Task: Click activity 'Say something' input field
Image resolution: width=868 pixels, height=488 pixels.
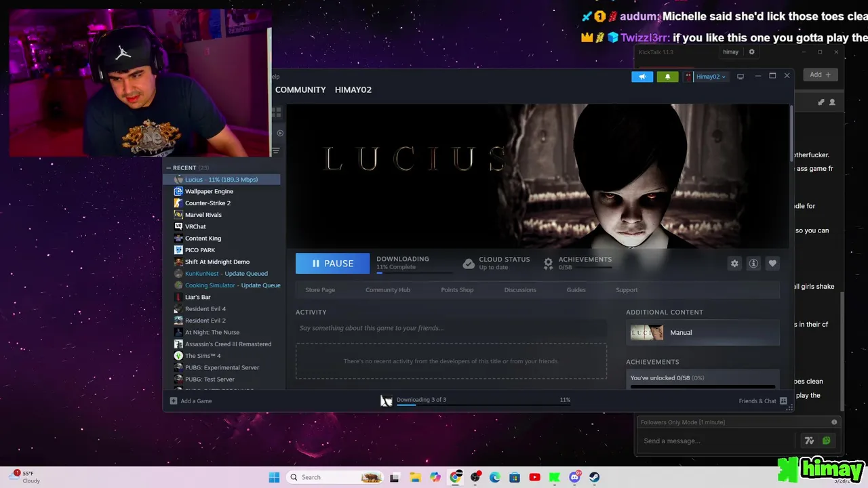Action: pyautogui.click(x=451, y=328)
